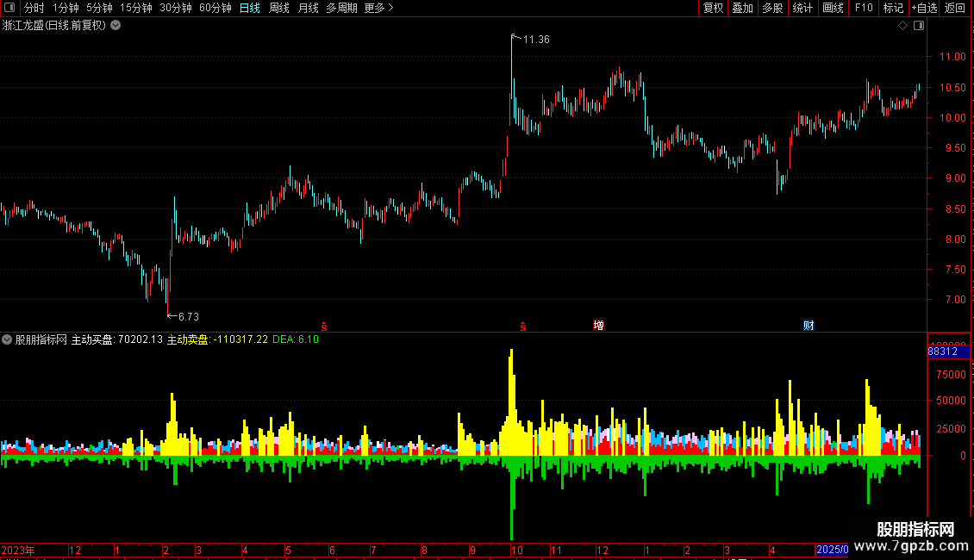Click the 2023年 label on time axis
Screen dimensions: 974x560
click(18, 550)
